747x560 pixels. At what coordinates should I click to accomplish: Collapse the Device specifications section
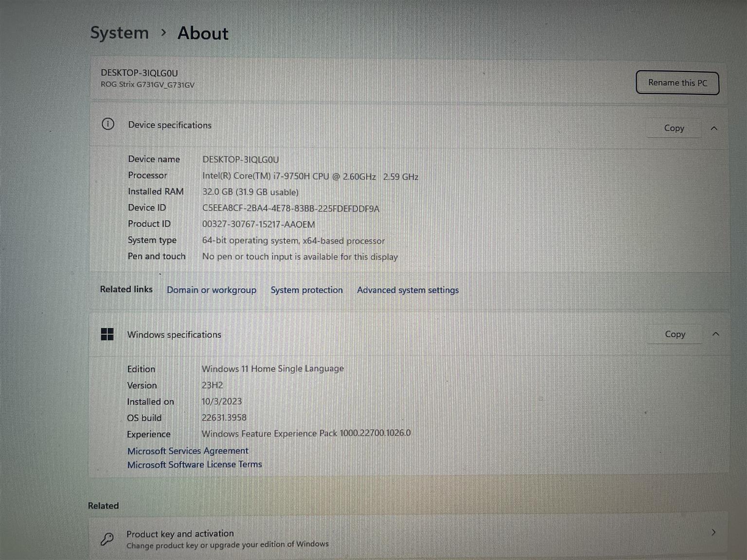(x=714, y=128)
